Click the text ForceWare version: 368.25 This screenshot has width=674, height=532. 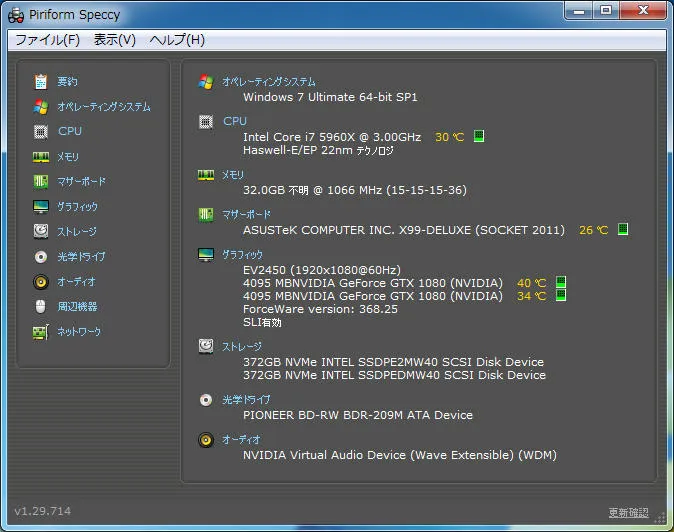coord(320,309)
